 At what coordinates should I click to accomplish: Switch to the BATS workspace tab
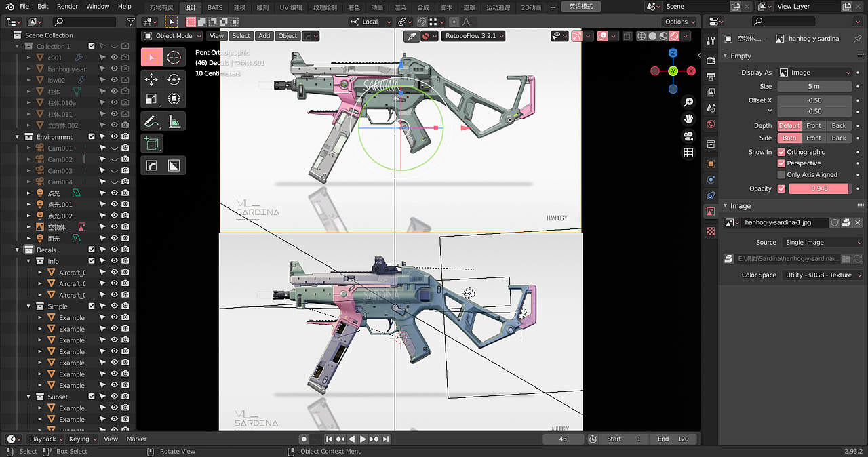(215, 7)
